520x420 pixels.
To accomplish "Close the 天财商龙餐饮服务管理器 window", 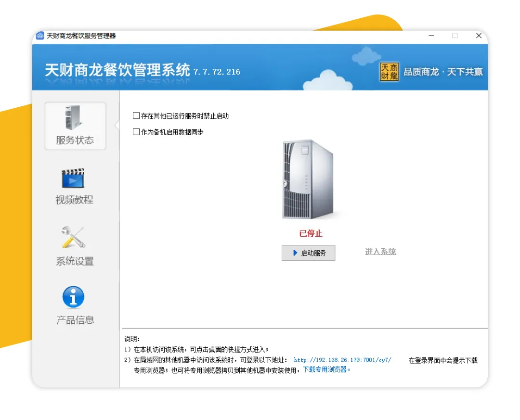I will [x=479, y=36].
